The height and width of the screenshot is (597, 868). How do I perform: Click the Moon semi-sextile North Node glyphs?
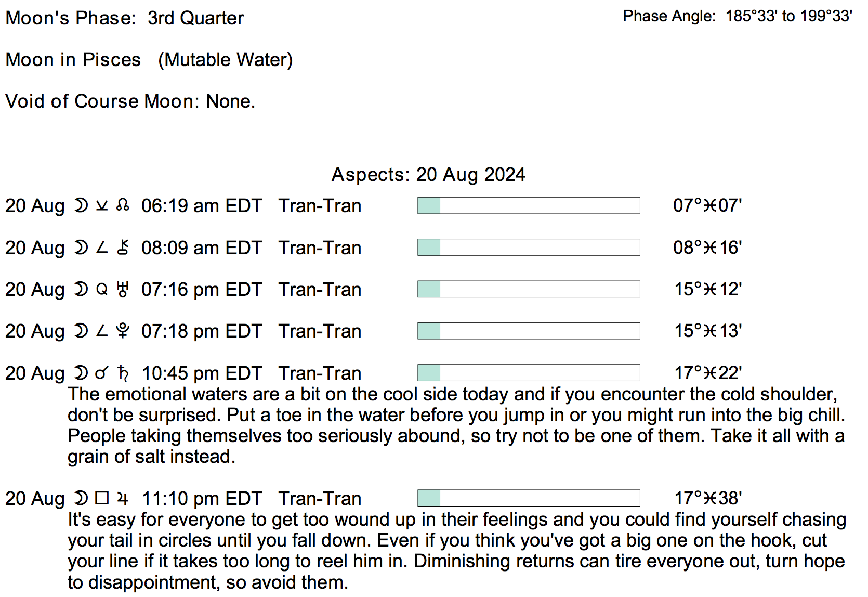click(x=102, y=206)
